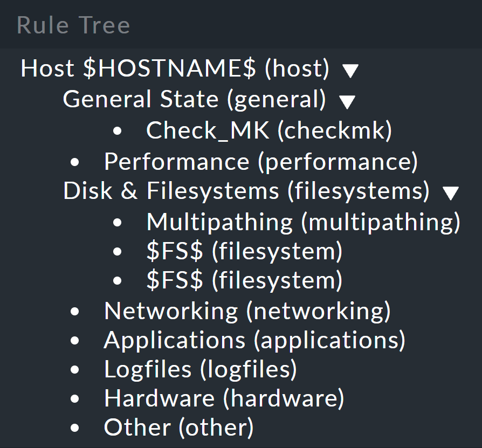Collapse the Disk & Filesystems branch
482x448 pixels.
[450, 192]
